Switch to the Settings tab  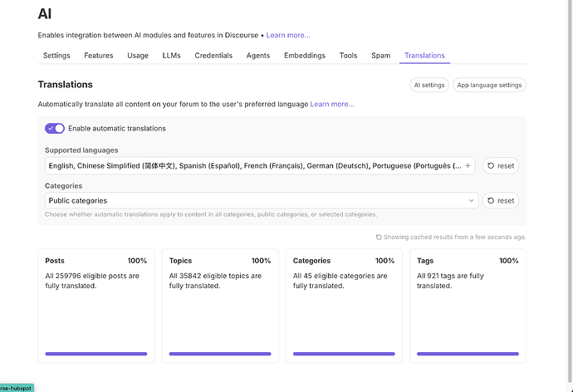56,56
